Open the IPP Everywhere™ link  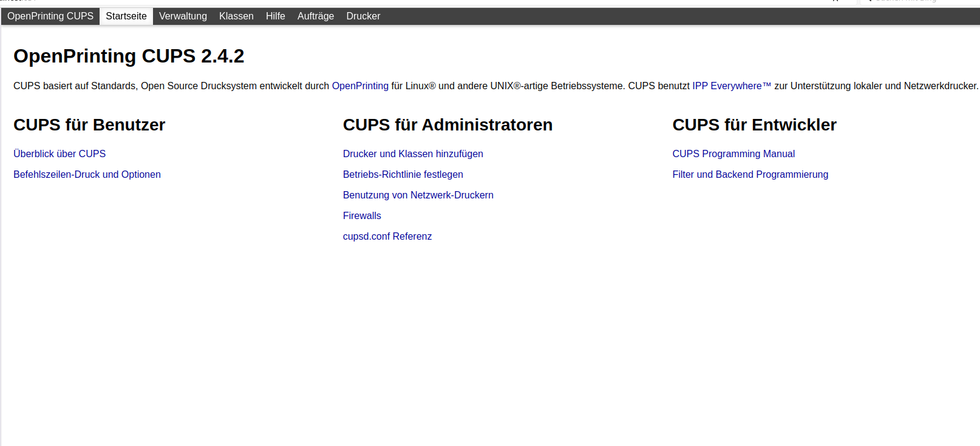pos(731,86)
